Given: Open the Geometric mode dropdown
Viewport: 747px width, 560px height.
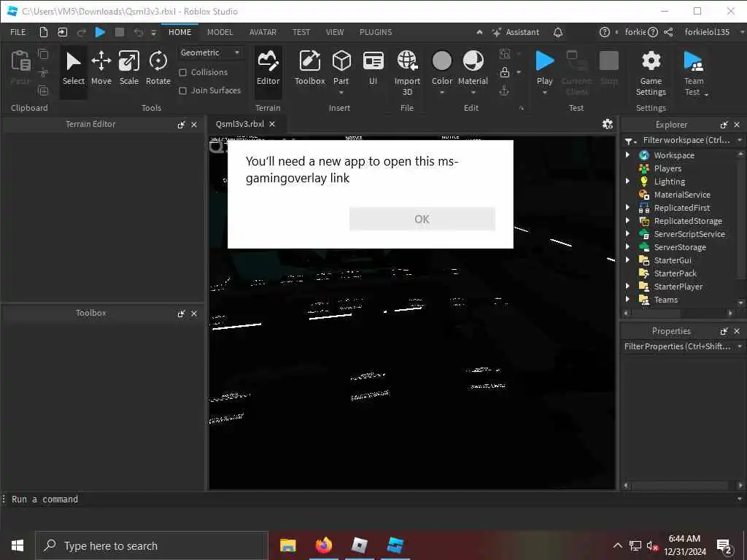Looking at the screenshot, I should [210, 52].
